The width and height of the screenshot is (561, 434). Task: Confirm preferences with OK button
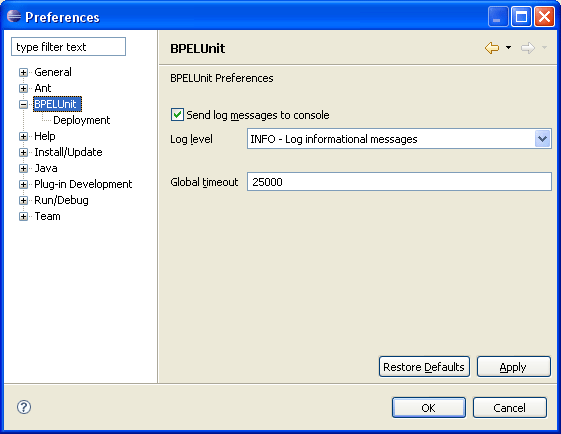[429, 408]
